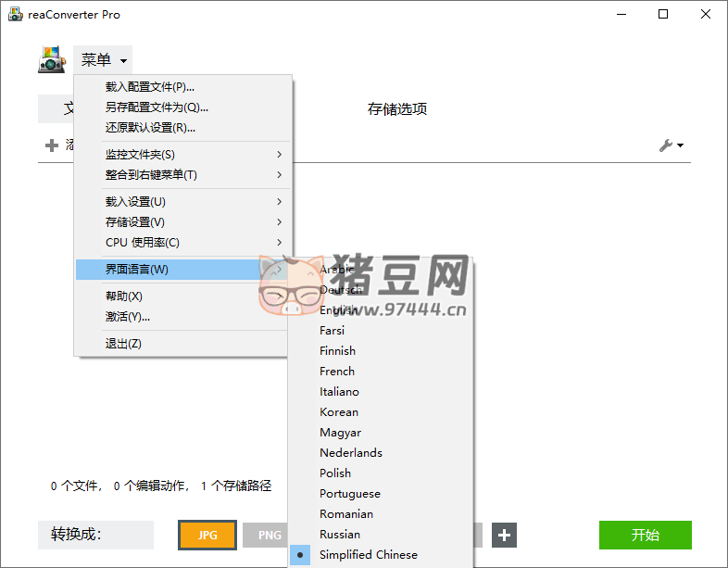The image size is (728, 568).
Task: Choose 退出(Z) to exit program
Action: point(123,344)
